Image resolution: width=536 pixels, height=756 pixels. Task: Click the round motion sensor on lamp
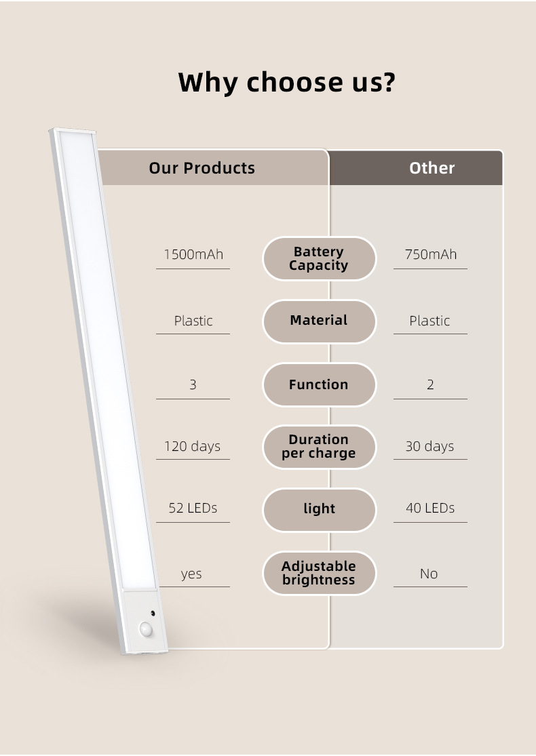pos(146,629)
